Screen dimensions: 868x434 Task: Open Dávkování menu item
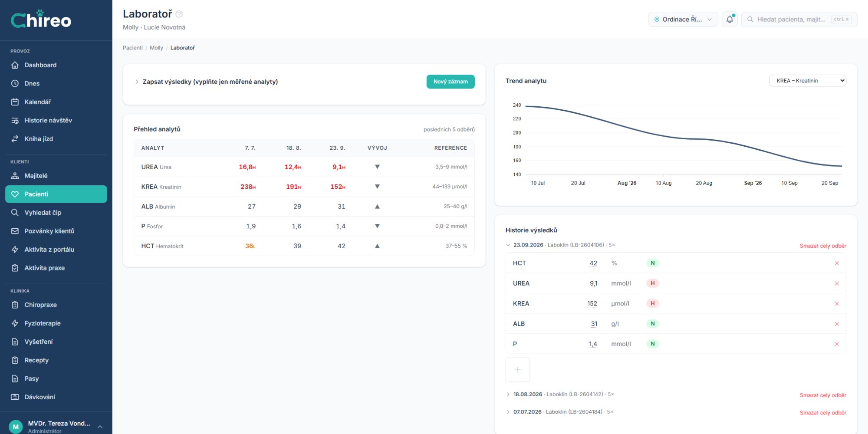(56, 397)
